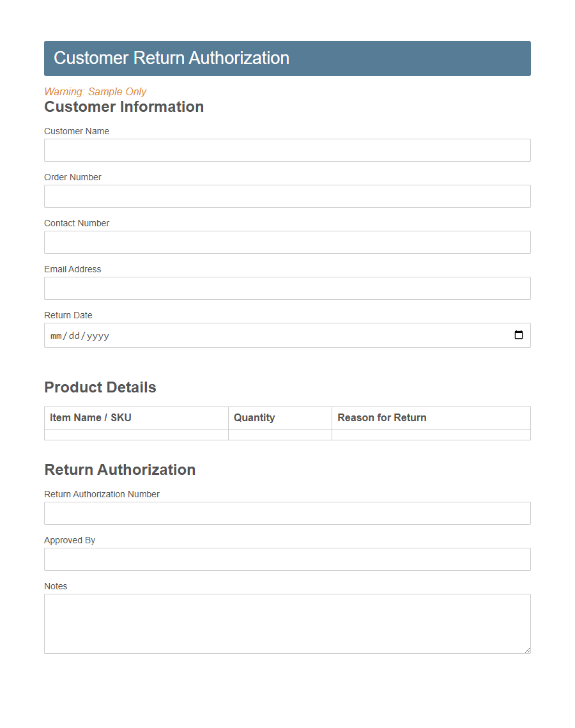
Task: Click the Warning: Sample Only text
Action: (x=95, y=91)
